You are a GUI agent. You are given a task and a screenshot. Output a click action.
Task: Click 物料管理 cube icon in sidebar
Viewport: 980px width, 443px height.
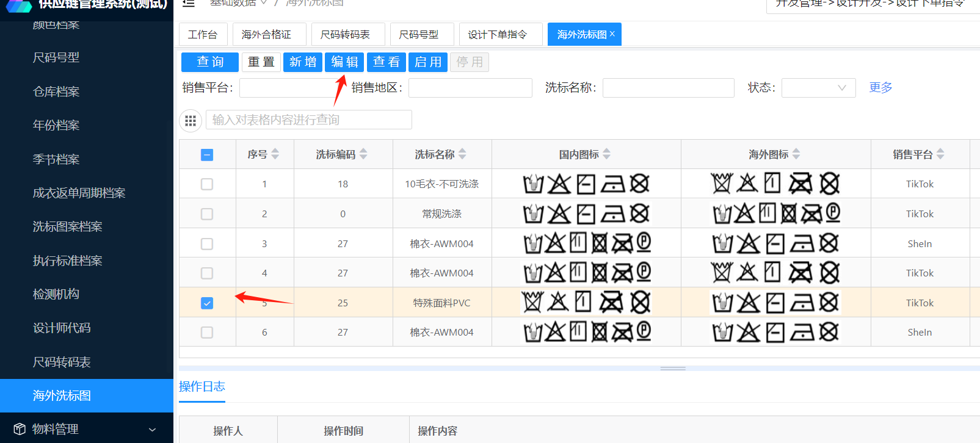tap(20, 429)
